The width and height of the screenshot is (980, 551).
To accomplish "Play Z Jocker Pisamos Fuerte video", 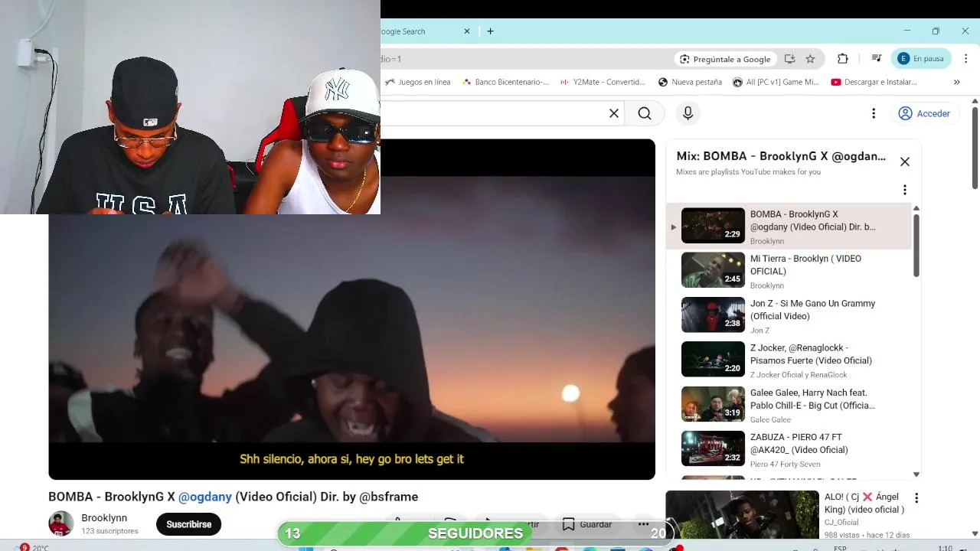I will [x=789, y=360].
